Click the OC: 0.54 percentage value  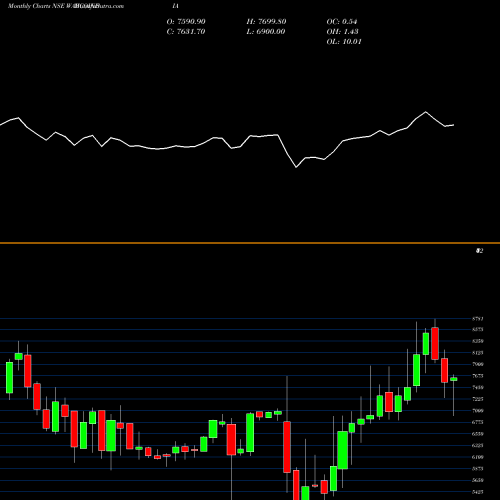tap(342, 22)
